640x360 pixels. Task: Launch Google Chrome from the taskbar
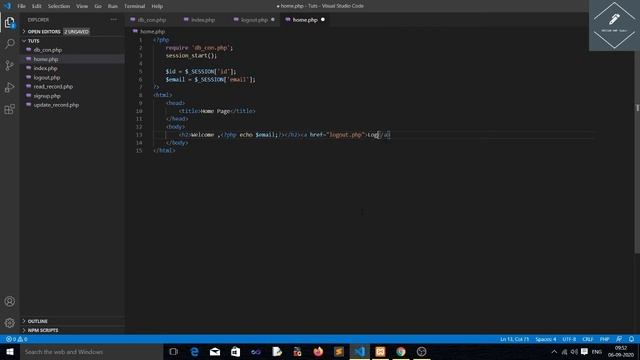[401, 351]
